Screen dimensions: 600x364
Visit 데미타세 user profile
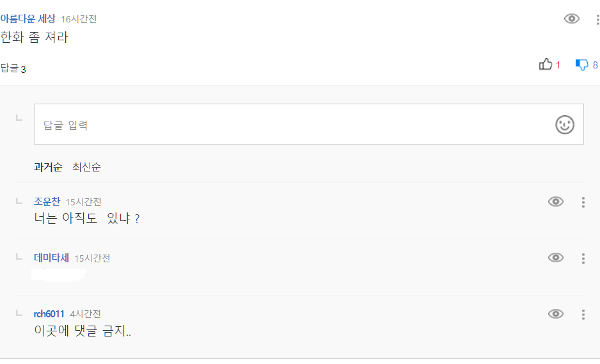(x=51, y=258)
